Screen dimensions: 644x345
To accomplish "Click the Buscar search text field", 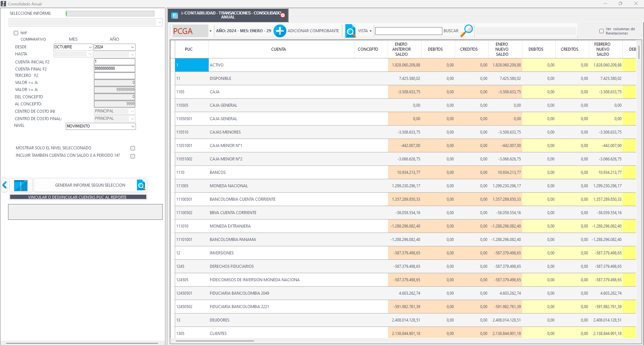I will 408,31.
